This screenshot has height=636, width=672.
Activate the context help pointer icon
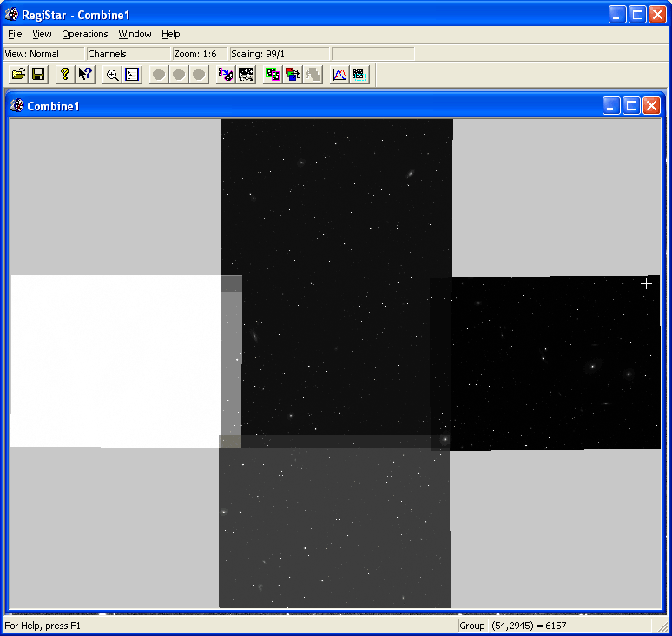point(85,75)
